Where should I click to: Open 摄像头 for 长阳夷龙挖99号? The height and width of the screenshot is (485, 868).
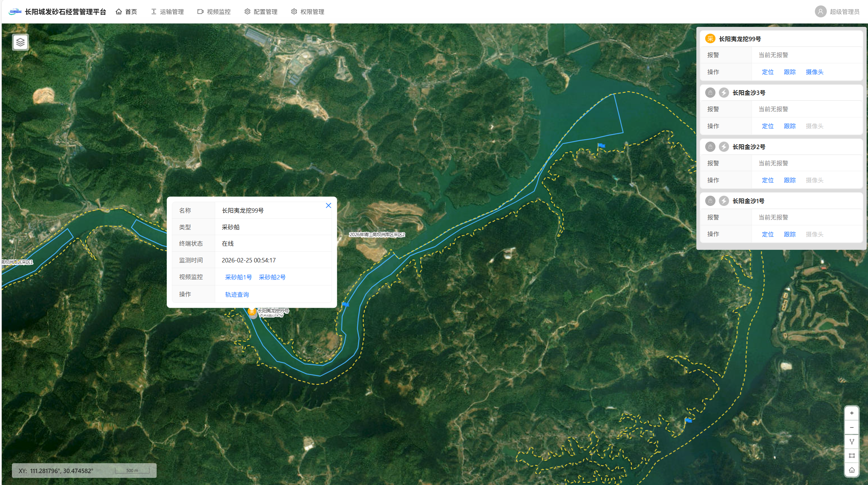[x=814, y=72]
